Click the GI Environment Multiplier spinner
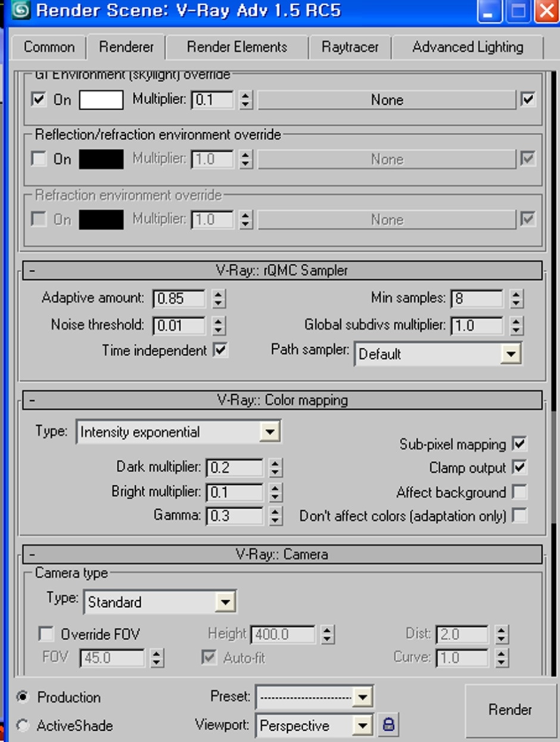Viewport: 560px width, 742px height. (x=245, y=100)
